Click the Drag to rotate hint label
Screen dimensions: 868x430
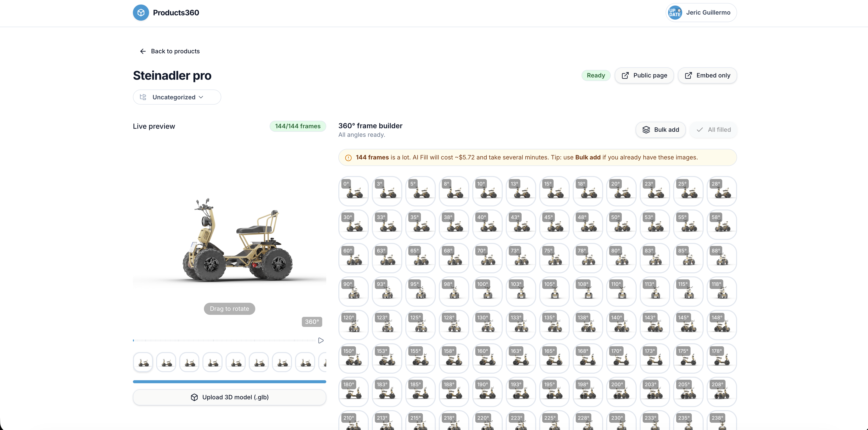pyautogui.click(x=230, y=309)
